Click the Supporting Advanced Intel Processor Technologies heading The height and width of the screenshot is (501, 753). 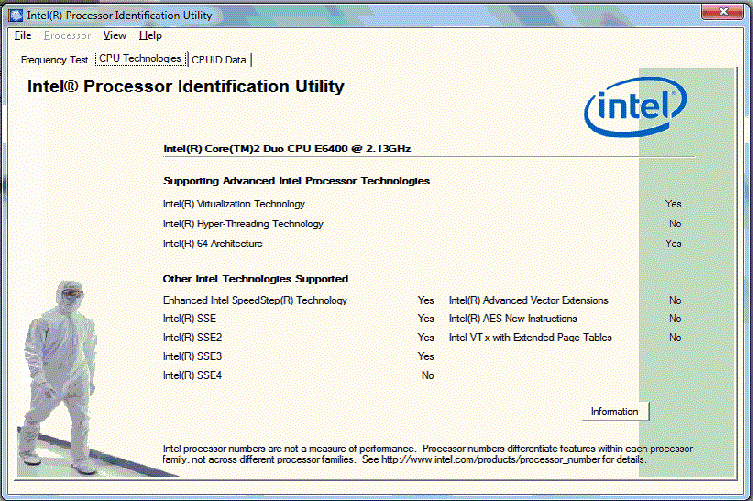[x=296, y=181]
